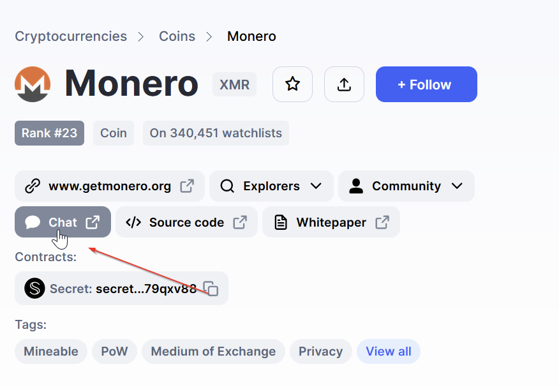
Task: Open the Chat external link
Action: (x=63, y=222)
